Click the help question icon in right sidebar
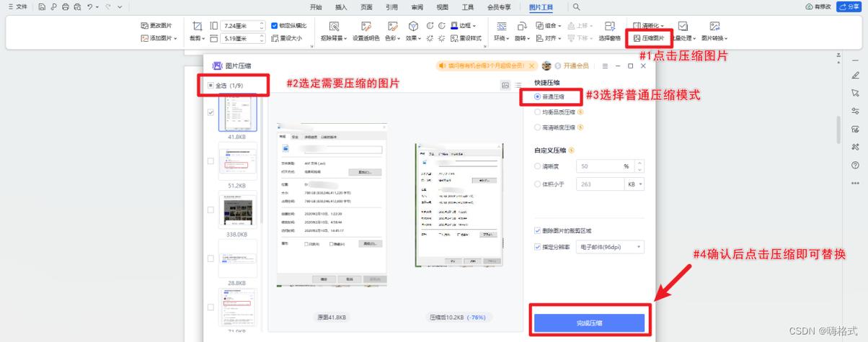The height and width of the screenshot is (342, 868). point(855,165)
